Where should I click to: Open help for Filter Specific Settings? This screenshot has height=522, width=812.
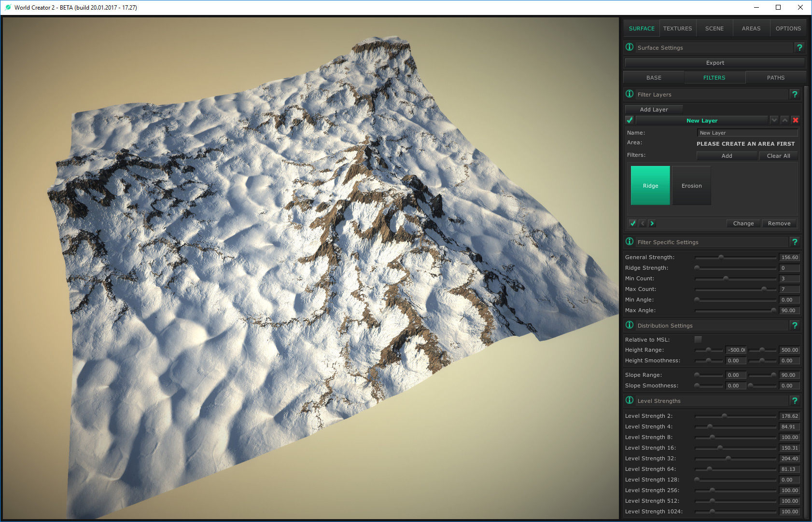[795, 242]
